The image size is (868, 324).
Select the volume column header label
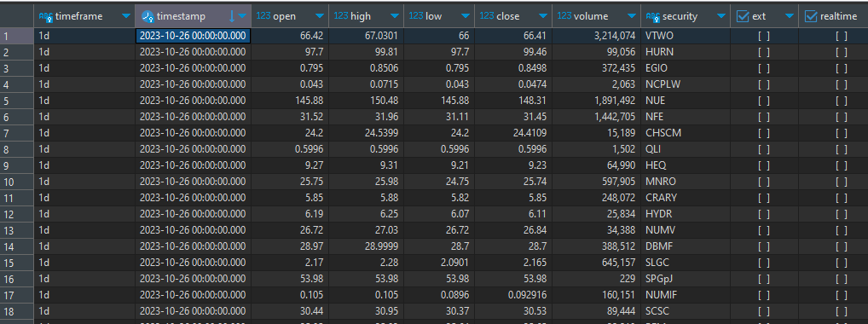(591, 16)
